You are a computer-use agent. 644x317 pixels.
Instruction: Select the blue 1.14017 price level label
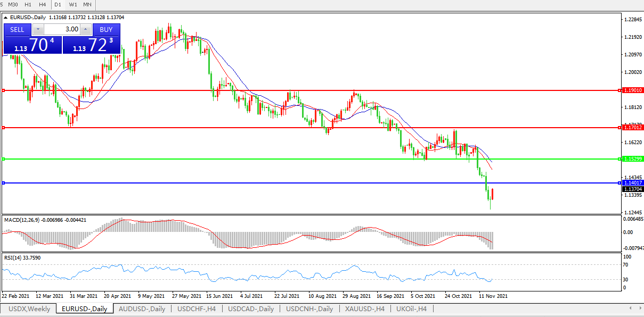(x=633, y=182)
